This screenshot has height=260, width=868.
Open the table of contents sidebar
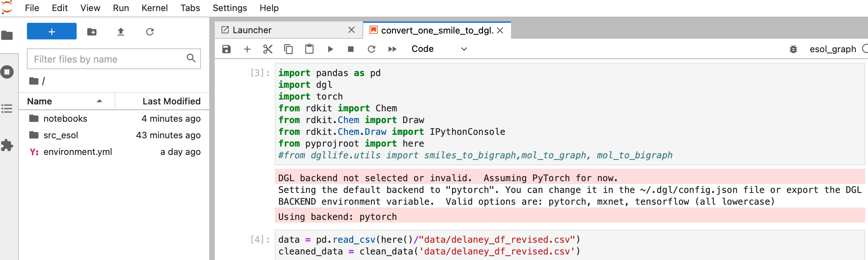coord(7,109)
